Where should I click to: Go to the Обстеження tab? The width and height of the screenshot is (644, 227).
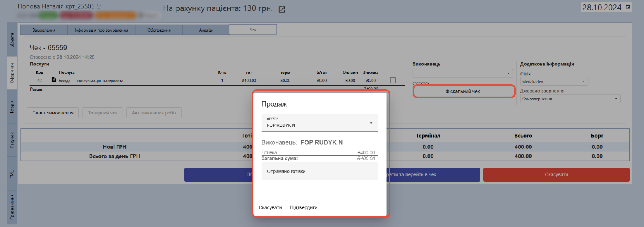tap(159, 30)
